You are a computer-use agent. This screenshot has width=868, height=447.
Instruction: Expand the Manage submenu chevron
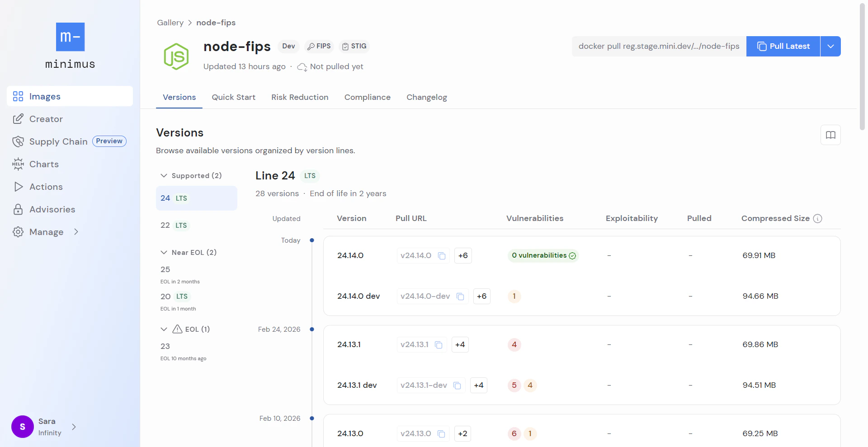(76, 232)
